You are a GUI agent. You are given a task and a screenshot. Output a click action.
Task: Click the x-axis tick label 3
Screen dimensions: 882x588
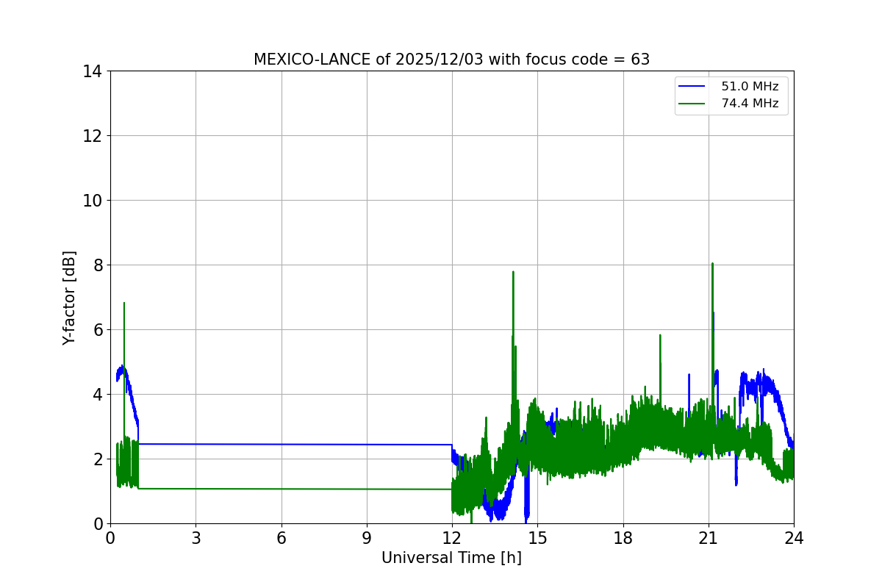pos(196,538)
